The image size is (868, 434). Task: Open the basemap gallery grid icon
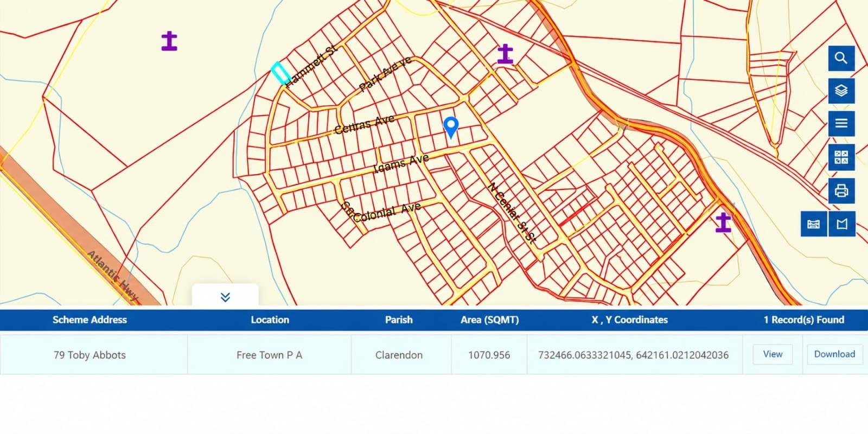click(841, 157)
